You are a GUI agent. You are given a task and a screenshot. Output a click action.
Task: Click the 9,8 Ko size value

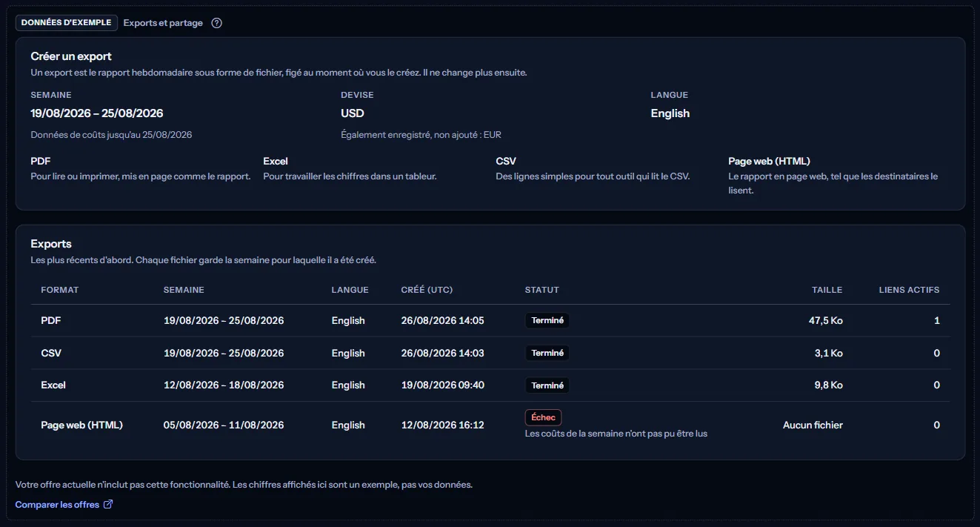point(829,385)
